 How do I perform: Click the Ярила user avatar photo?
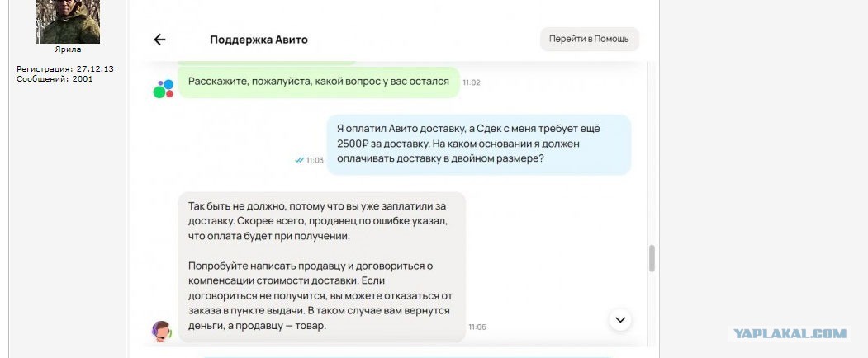(68, 21)
